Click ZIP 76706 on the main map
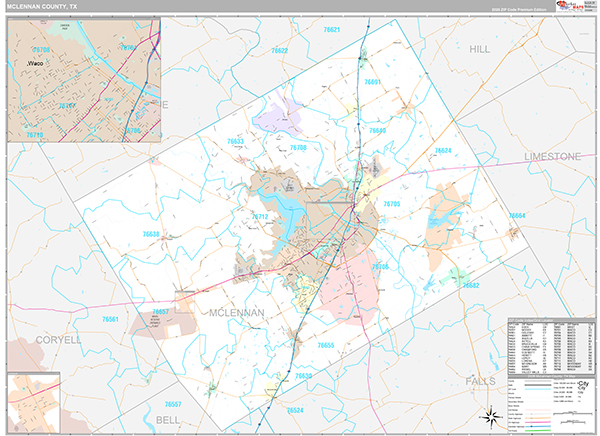This screenshot has height=436, width=600. (380, 267)
